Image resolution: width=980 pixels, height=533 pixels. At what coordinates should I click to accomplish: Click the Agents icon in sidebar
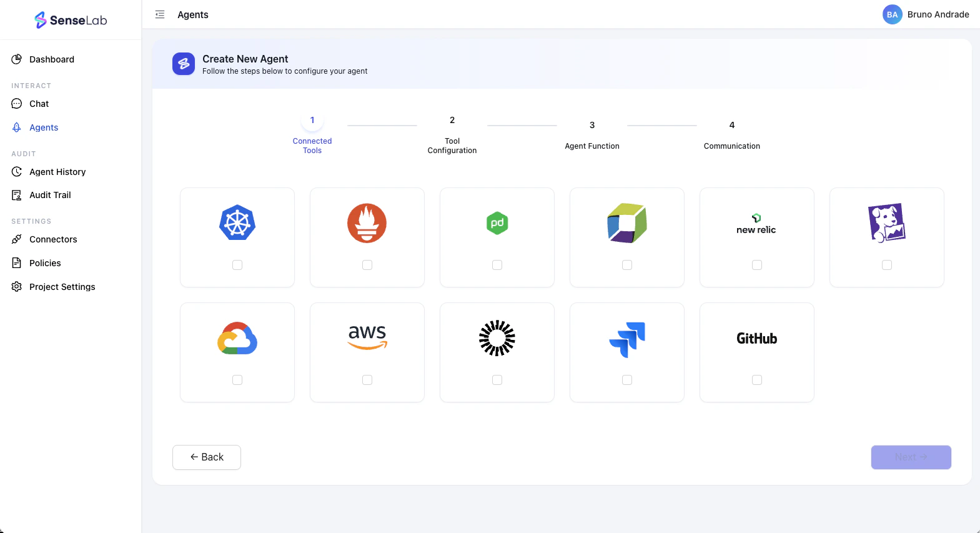pyautogui.click(x=17, y=127)
